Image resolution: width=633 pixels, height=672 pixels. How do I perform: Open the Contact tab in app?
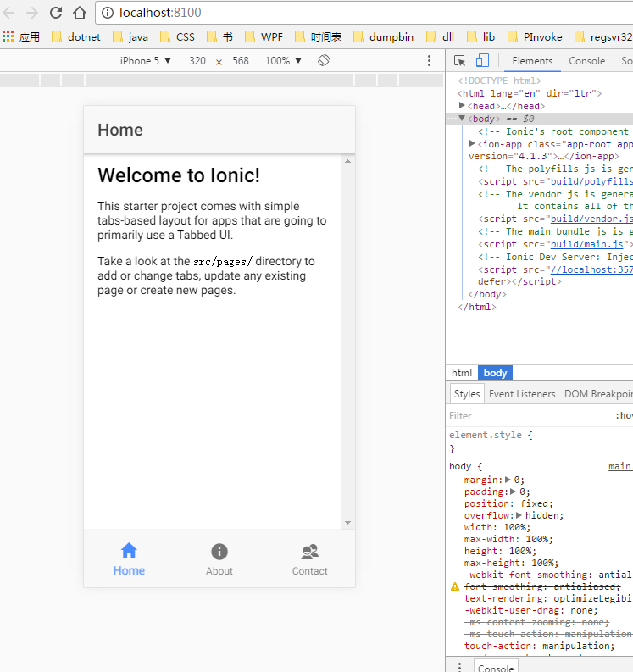310,558
